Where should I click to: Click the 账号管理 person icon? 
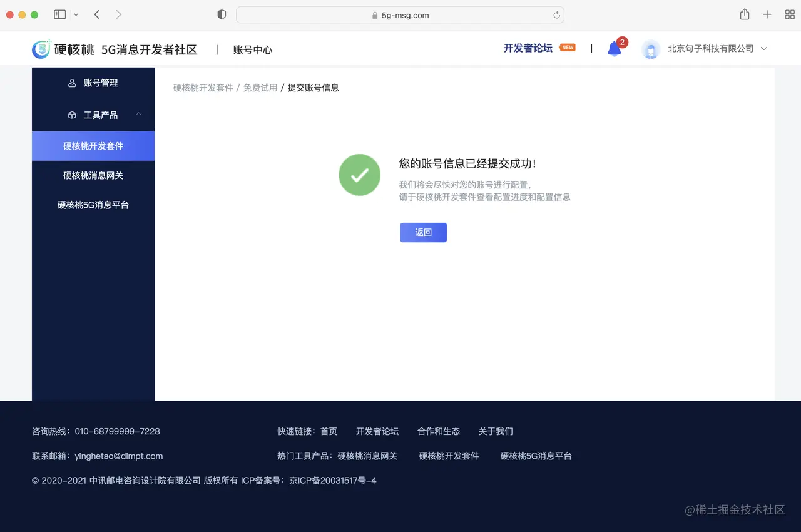72,83
